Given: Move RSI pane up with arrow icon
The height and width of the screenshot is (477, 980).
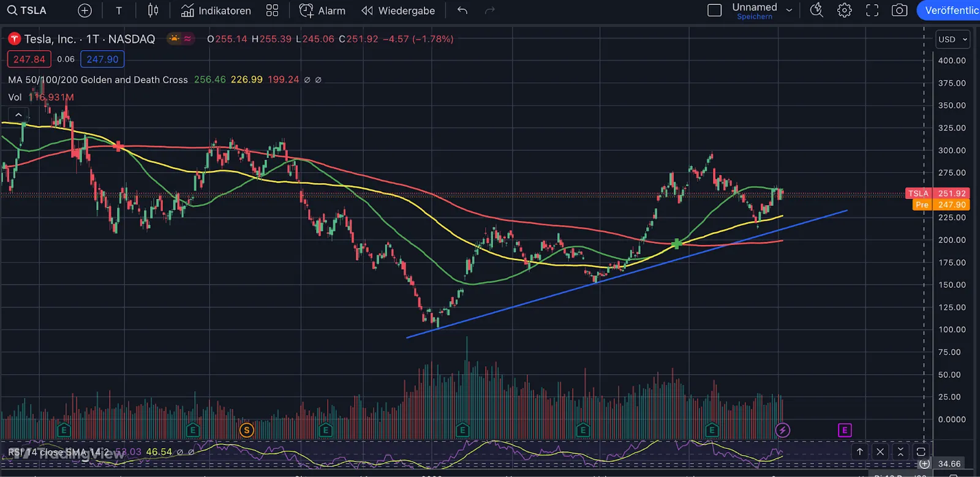Looking at the screenshot, I should pyautogui.click(x=860, y=452).
